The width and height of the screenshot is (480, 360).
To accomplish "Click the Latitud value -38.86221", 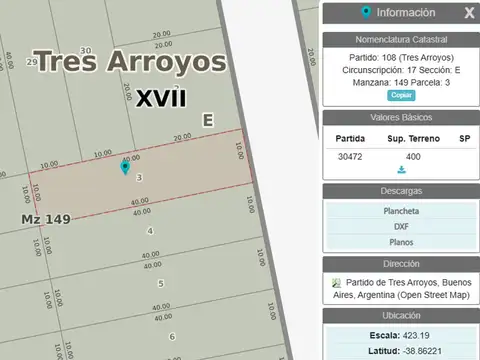I will coord(422,351).
